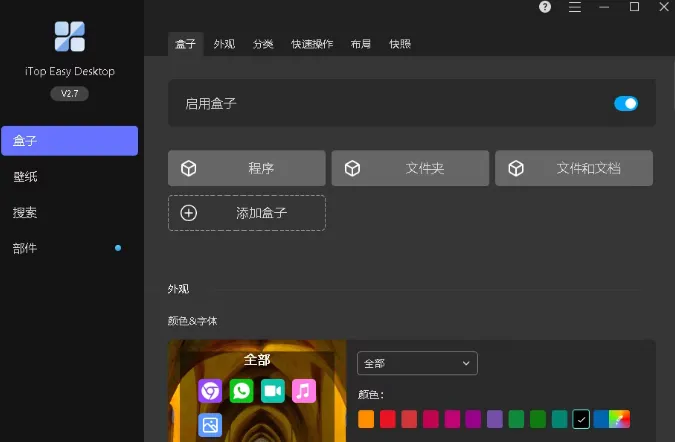This screenshot has height=442, width=675.
Task: Click the 颜色: label
Action: [371, 394]
